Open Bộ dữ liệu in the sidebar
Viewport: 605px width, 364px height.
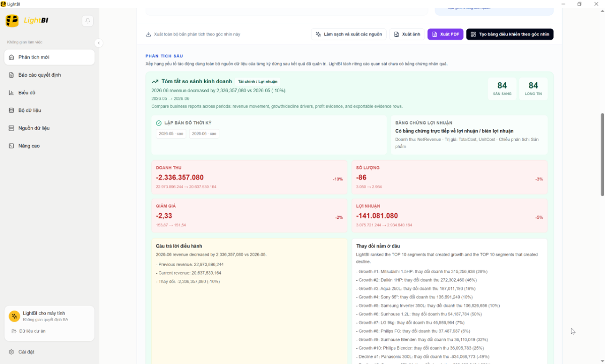(49, 110)
